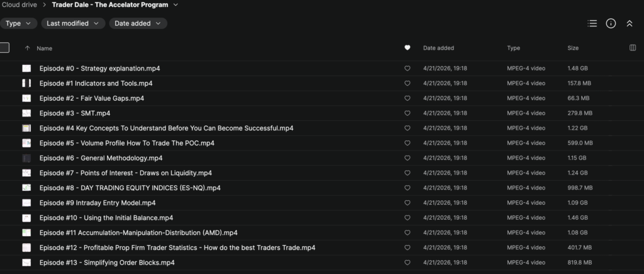This screenshot has height=274, width=644.
Task: Open the info panel icon
Action: 611,23
